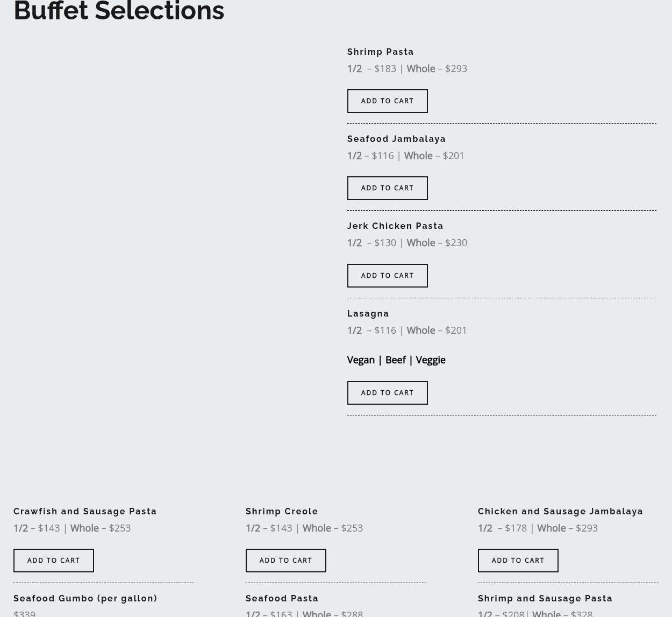Click the Shrimp and Sausage Pasta title
The width and height of the screenshot is (672, 617).
[x=545, y=599]
